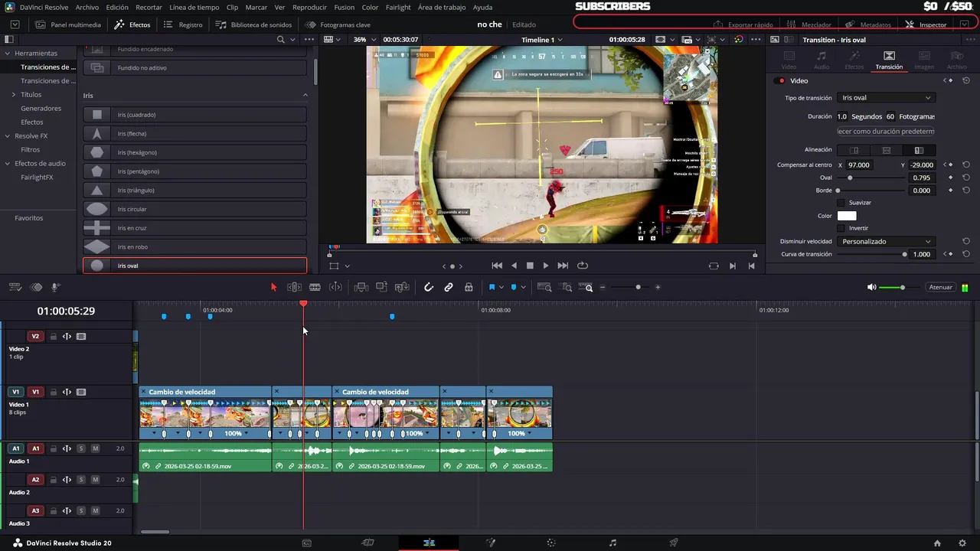Screen dimensions: 980x551
Task: Solo the Audio 2 track
Action: tap(80, 480)
